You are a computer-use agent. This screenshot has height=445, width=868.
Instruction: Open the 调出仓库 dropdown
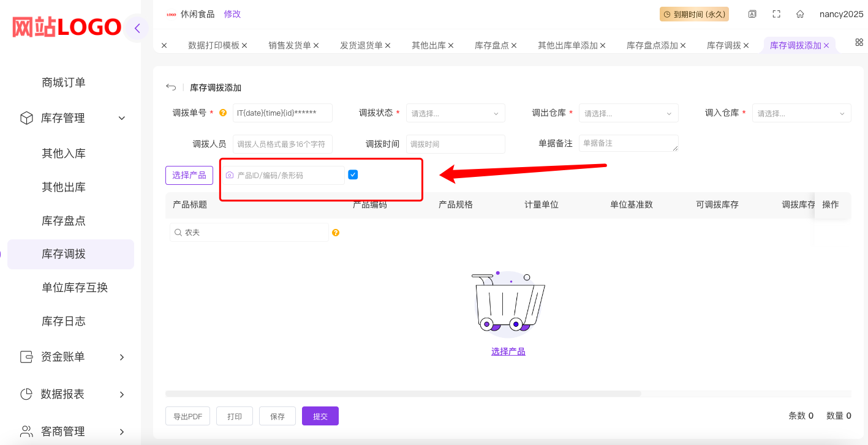(628, 113)
